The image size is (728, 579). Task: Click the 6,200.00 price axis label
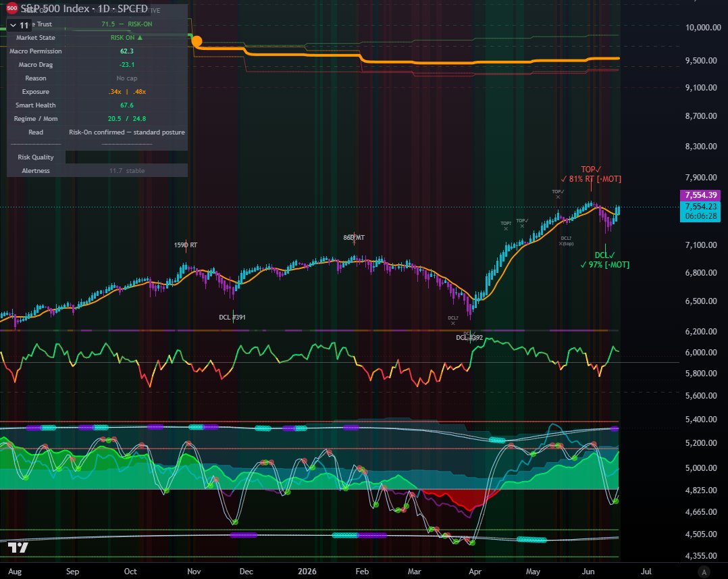point(701,331)
